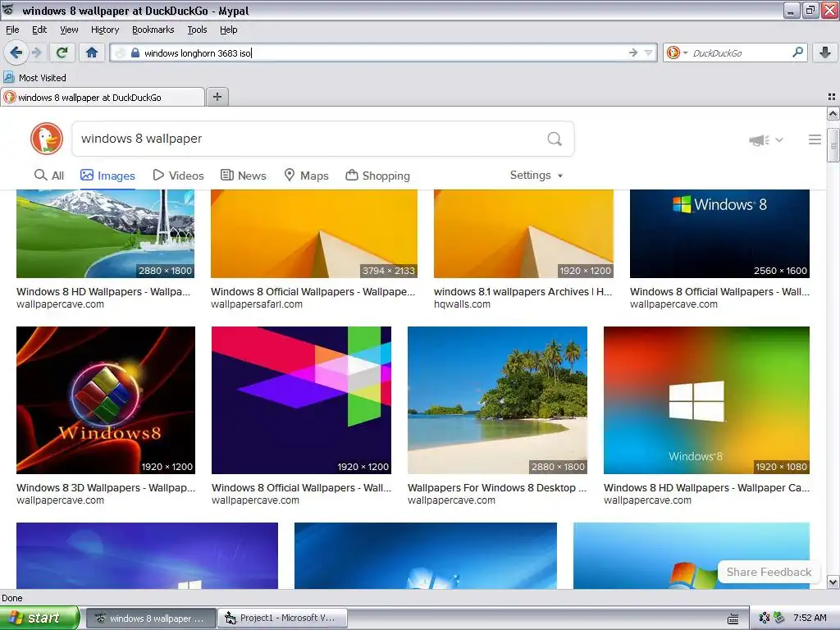
Task: Open the Downloads arrow button
Action: click(825, 52)
